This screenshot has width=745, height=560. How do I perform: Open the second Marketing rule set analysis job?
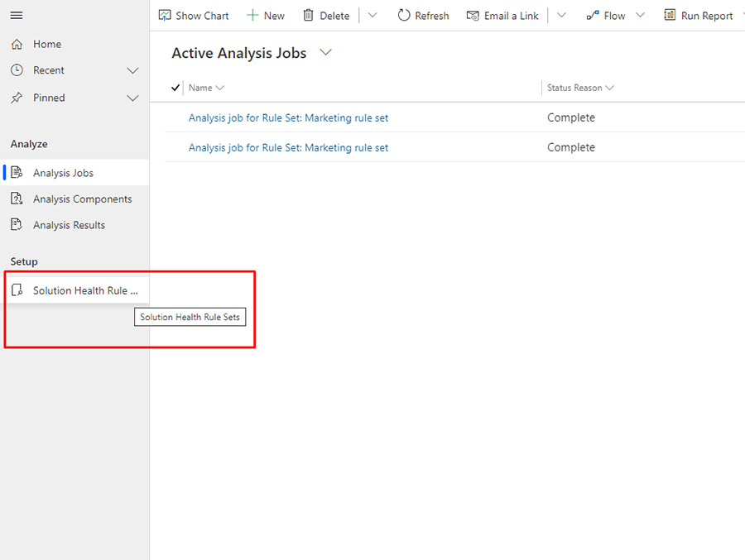[288, 148]
